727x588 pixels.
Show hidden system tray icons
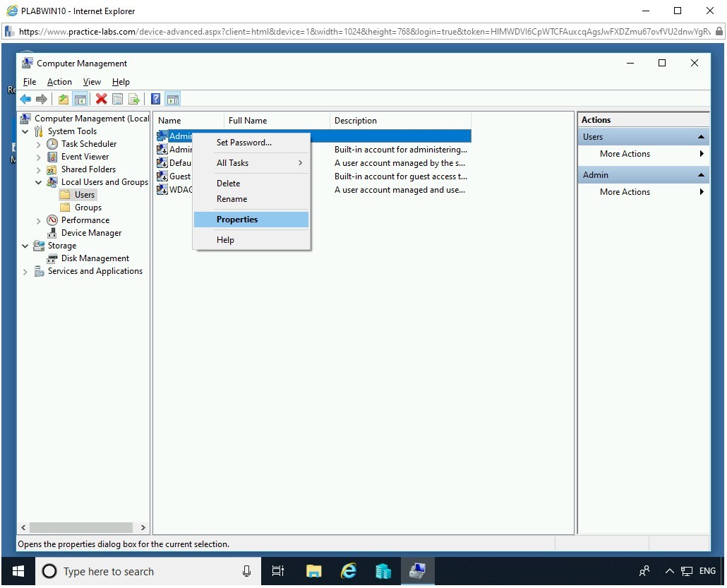(x=670, y=571)
